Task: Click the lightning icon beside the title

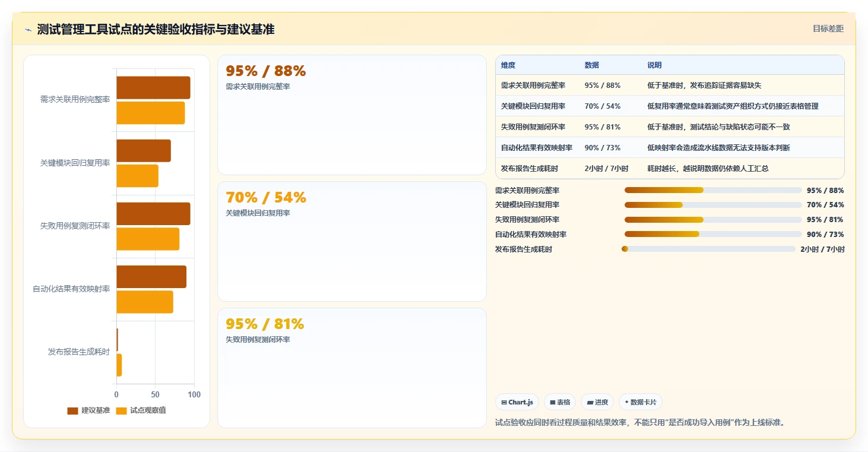Action: 28,30
